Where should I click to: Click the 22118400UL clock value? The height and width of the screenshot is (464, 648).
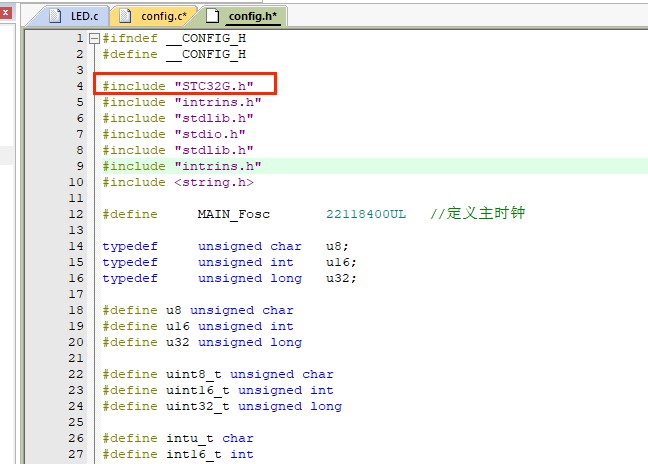pos(366,214)
